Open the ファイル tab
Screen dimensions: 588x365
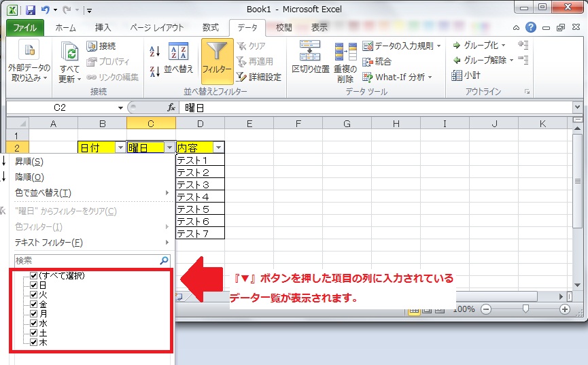pos(24,28)
